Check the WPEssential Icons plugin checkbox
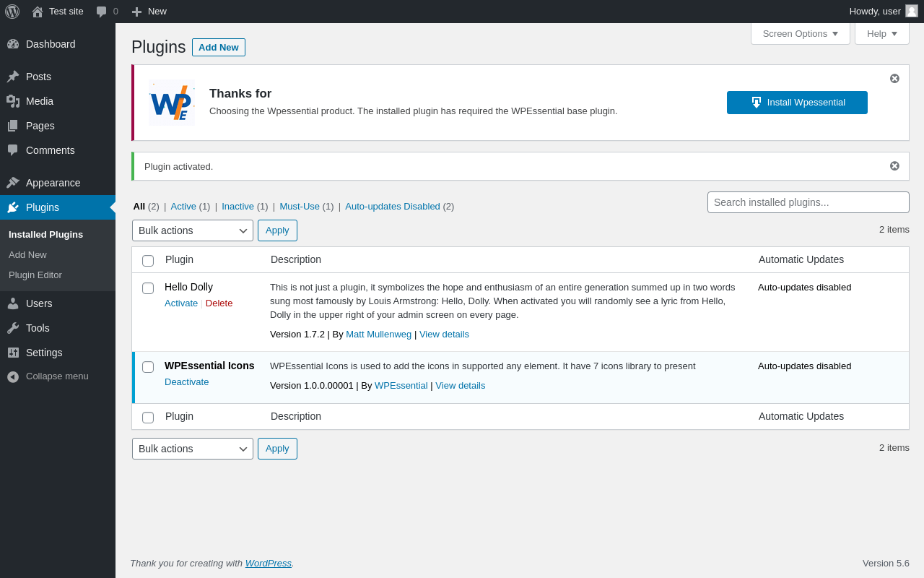Screen dimensions: 924x578 point(148,367)
